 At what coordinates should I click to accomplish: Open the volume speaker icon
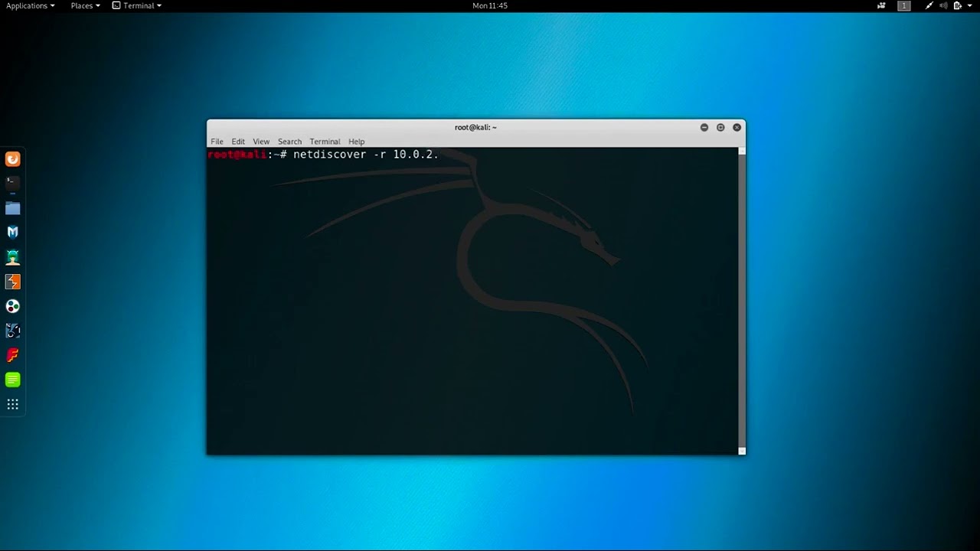point(943,5)
